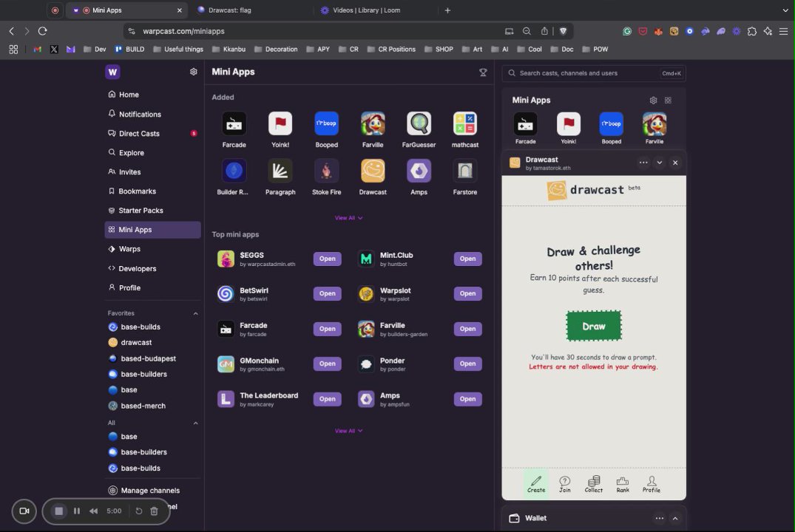Delete the Loom recording with trash icon
The height and width of the screenshot is (532, 795).
click(x=154, y=511)
